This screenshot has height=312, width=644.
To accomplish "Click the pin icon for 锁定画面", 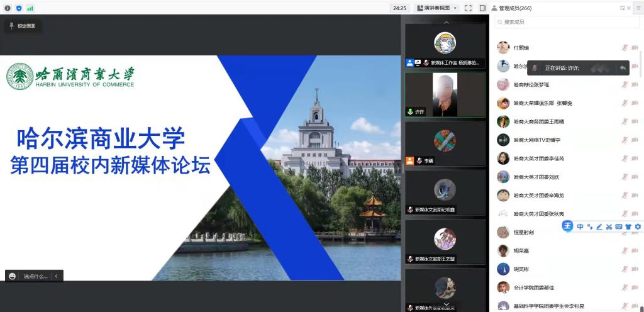I will tap(11, 26).
